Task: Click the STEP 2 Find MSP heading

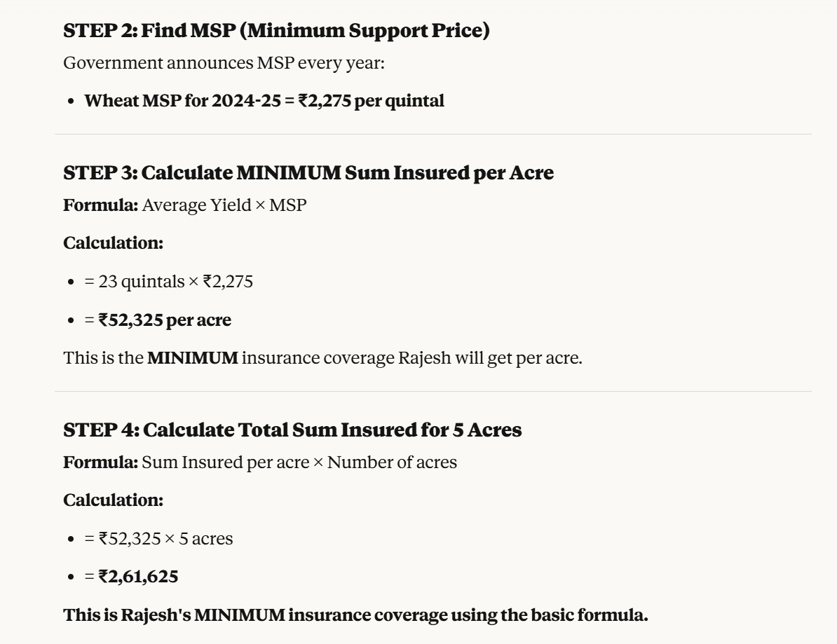Action: 276,31
